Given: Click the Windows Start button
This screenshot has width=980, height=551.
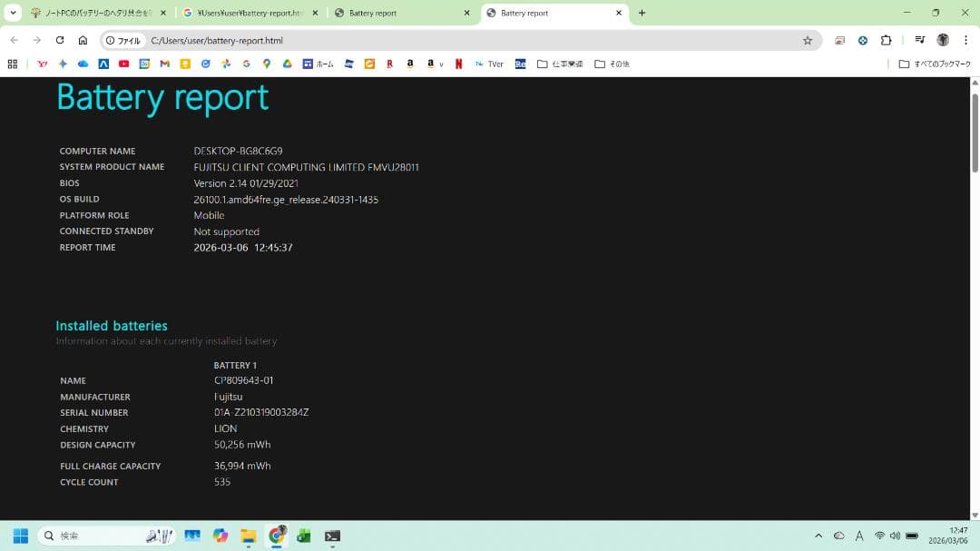Looking at the screenshot, I should point(20,536).
